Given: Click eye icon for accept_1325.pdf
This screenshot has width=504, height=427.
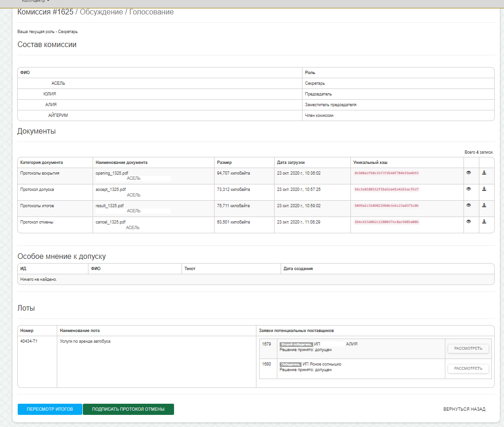Looking at the screenshot, I should coord(468,189).
